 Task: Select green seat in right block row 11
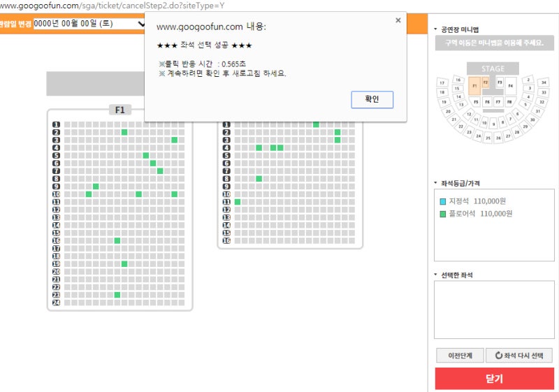238,202
